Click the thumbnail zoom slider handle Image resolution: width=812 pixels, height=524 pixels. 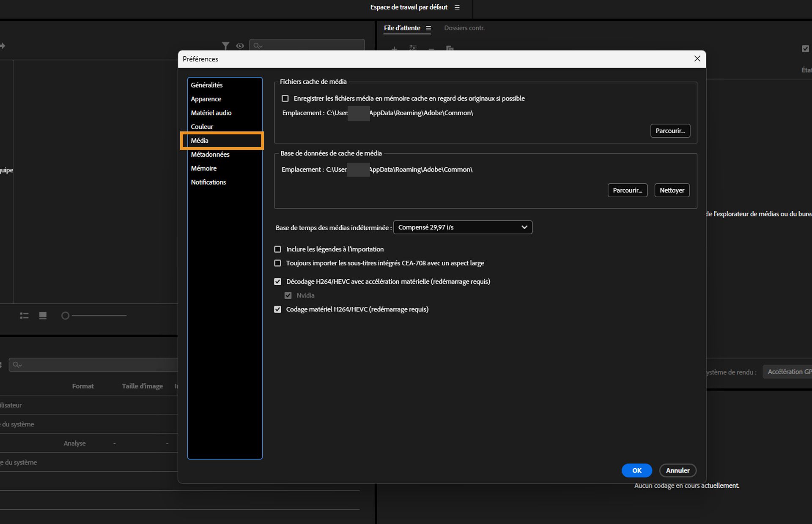point(65,316)
